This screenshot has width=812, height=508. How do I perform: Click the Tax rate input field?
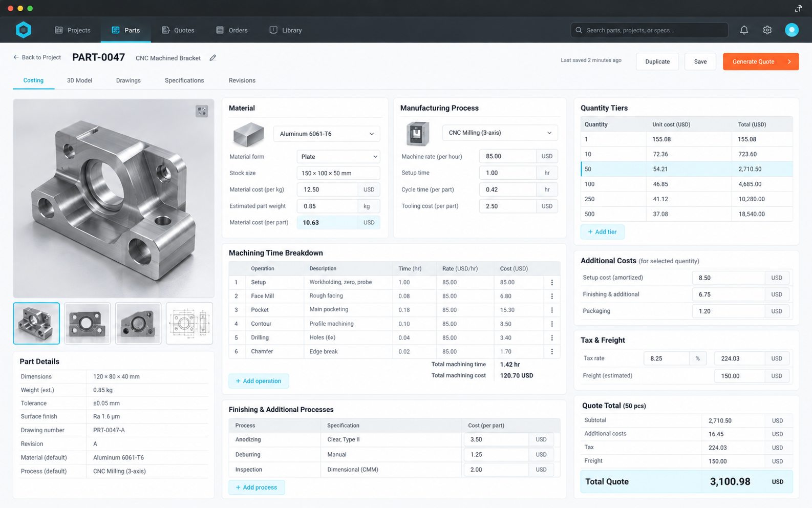(x=666, y=358)
